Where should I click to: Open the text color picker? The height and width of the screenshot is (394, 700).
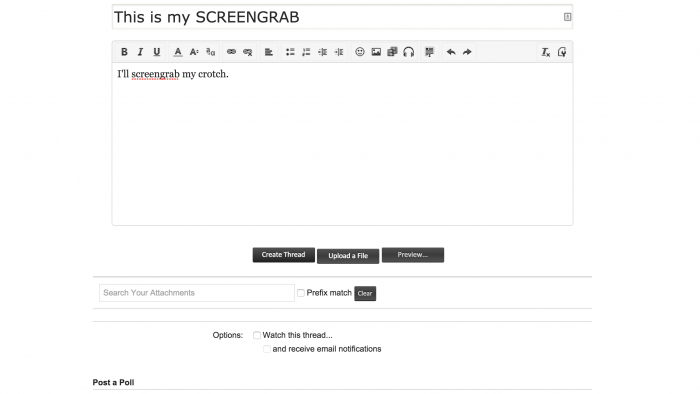click(x=178, y=52)
